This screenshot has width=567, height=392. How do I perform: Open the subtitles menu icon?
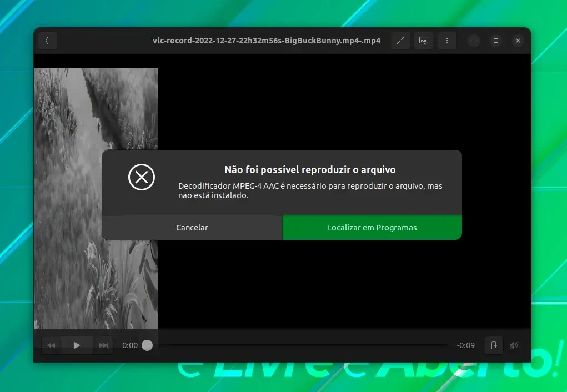point(423,41)
